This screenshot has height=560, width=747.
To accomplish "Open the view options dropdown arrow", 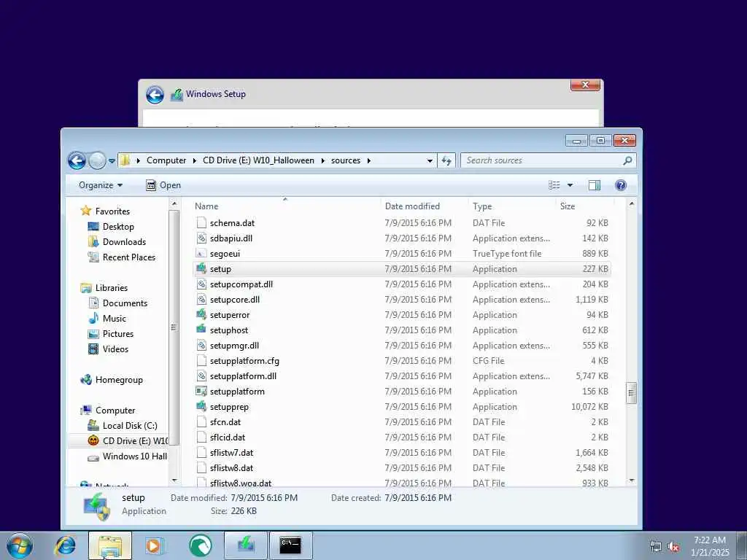I will coord(570,185).
